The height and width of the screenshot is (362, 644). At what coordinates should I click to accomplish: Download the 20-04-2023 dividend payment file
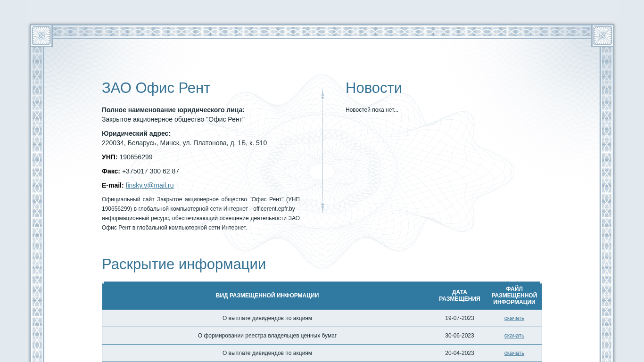click(514, 353)
